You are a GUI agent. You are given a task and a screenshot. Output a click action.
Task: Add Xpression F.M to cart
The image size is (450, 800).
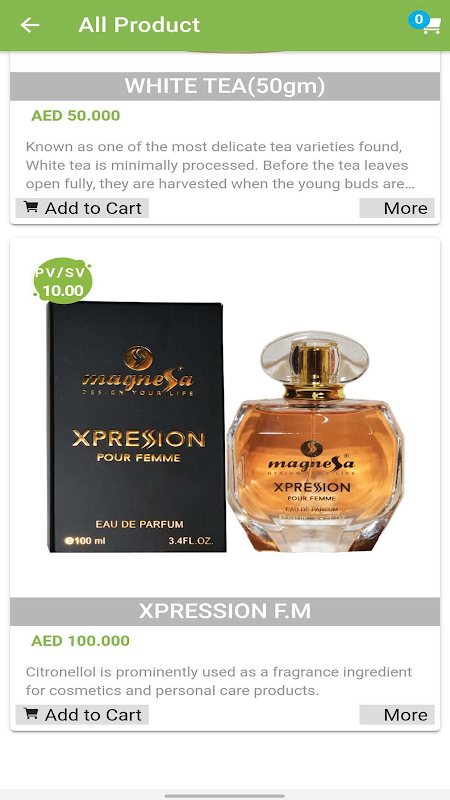point(82,715)
